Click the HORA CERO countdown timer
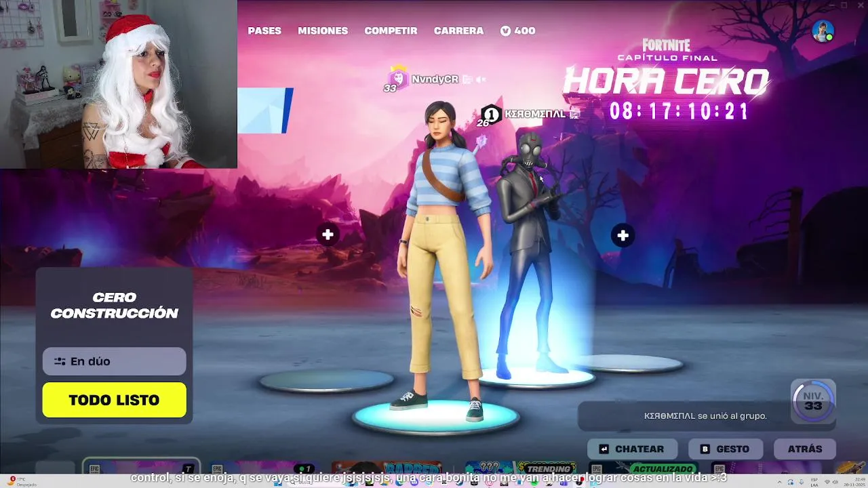The width and height of the screenshot is (868, 488). coord(678,111)
